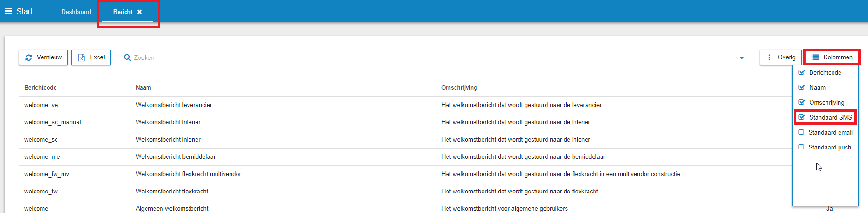Uncheck the Naam column checkbox
This screenshot has width=868, height=213.
click(x=802, y=87)
